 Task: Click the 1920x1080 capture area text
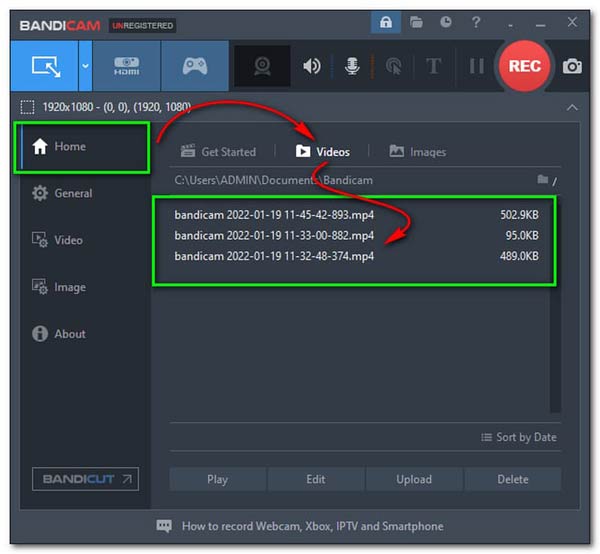116,107
